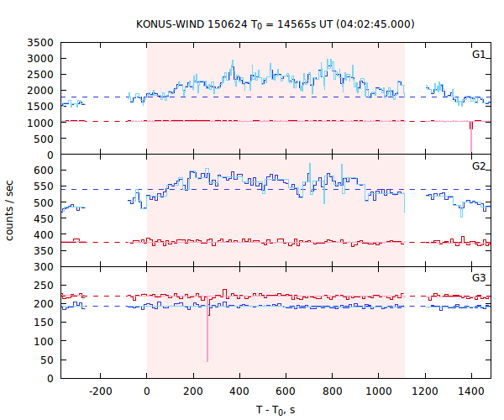Screen dimensions: 504x420
Task: Click the 1400 x-axis tick label
Action: (x=471, y=391)
